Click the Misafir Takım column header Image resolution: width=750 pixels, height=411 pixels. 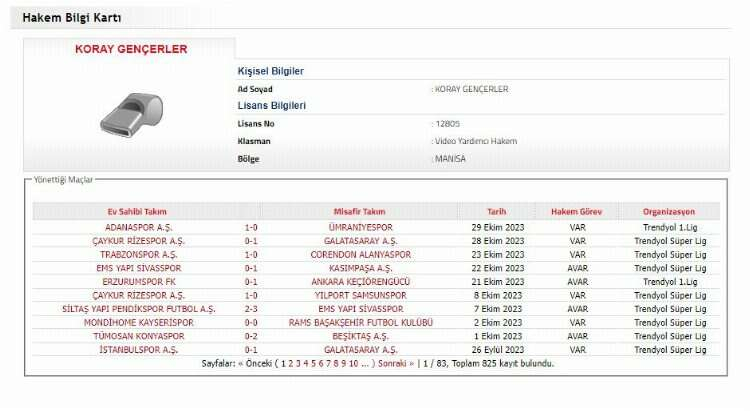pyautogui.click(x=359, y=212)
